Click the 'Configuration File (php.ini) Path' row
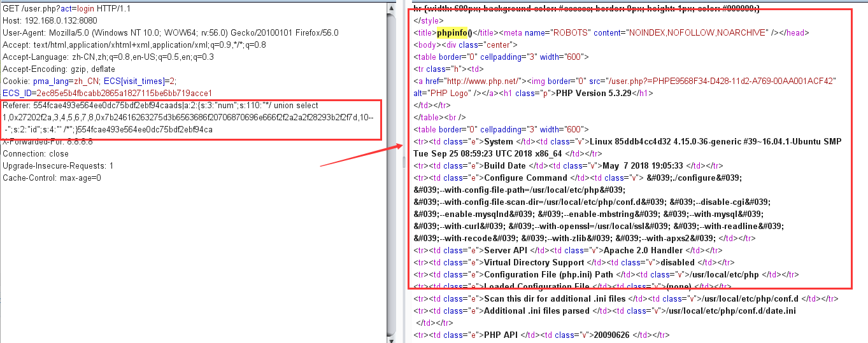The image size is (868, 343). pyautogui.click(x=606, y=275)
